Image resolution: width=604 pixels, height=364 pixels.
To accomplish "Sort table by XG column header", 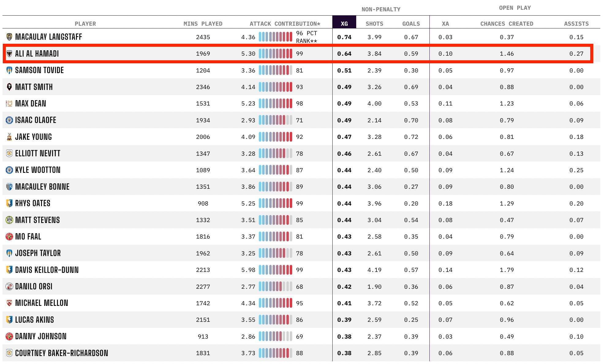I will pyautogui.click(x=344, y=24).
